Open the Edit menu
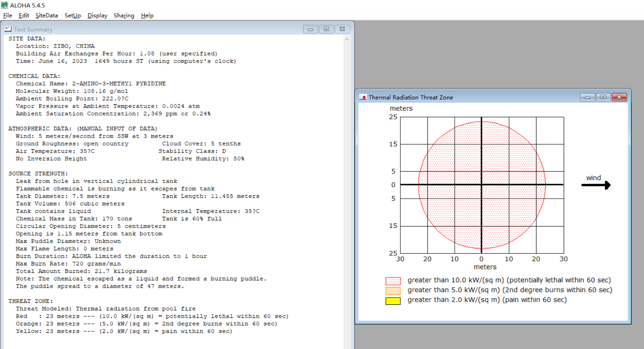Viewport: 644px width, 349px height. pyautogui.click(x=24, y=15)
